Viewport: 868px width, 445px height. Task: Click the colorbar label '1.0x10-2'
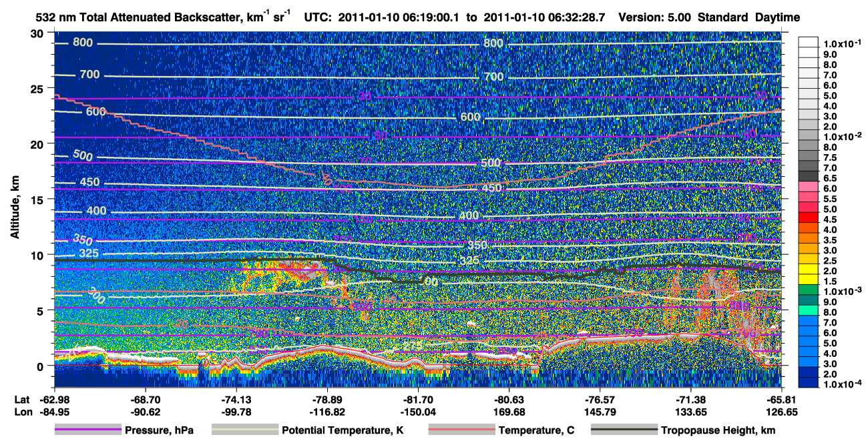coord(844,135)
